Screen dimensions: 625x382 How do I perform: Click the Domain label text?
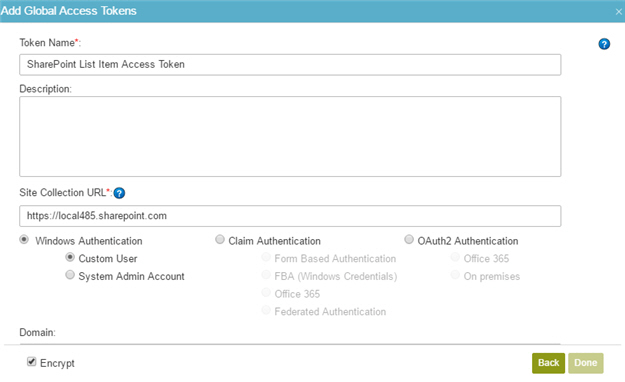37,333
